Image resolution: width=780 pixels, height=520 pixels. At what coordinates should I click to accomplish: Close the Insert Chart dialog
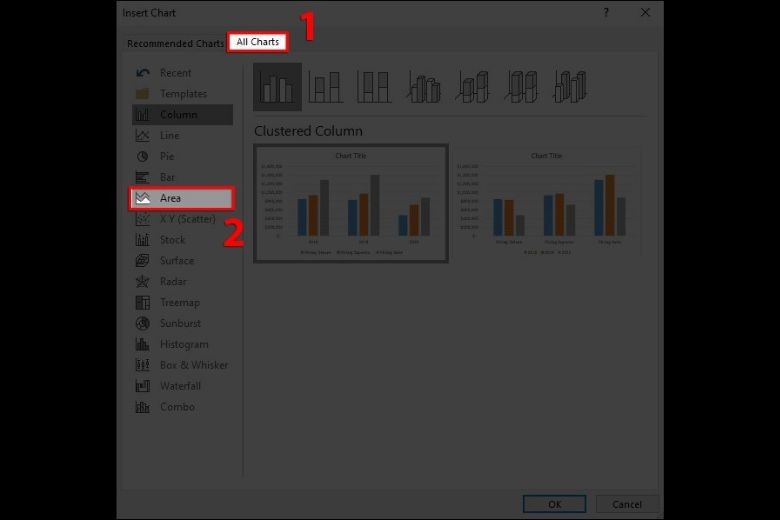point(645,12)
